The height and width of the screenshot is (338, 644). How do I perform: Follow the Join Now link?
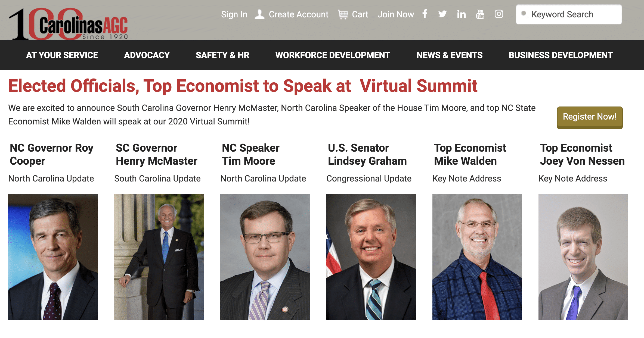click(395, 14)
